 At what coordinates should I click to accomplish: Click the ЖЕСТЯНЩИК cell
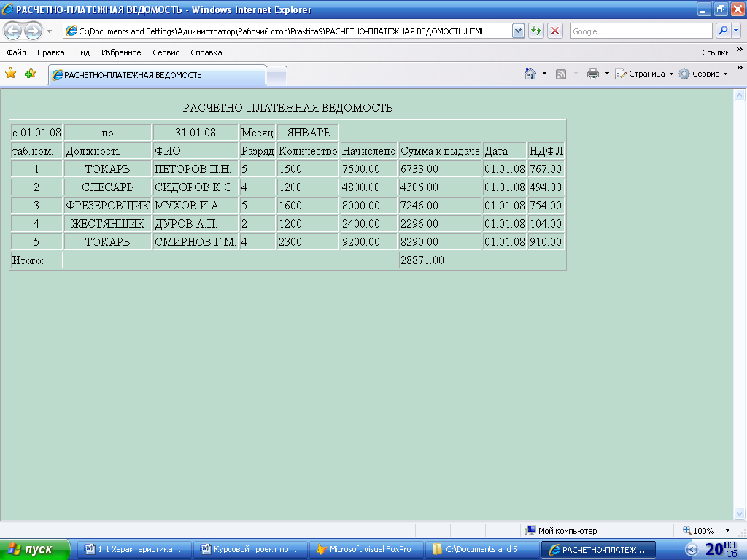[108, 223]
